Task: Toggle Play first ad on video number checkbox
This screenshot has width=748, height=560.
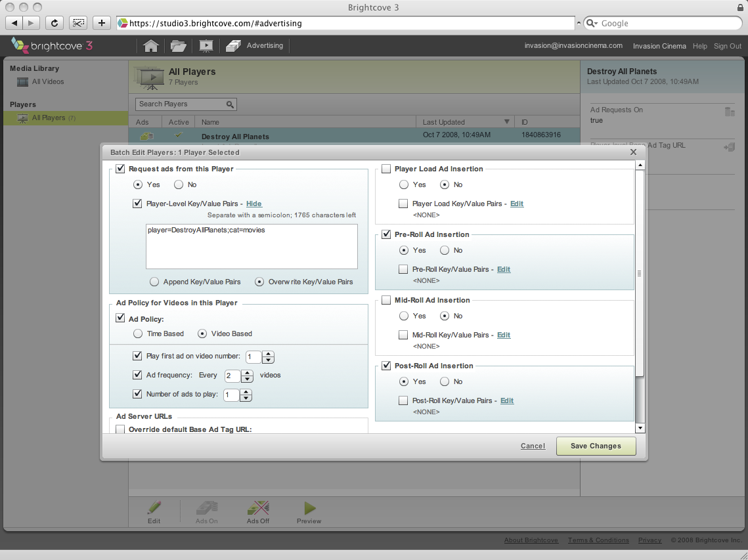Action: 137,356
